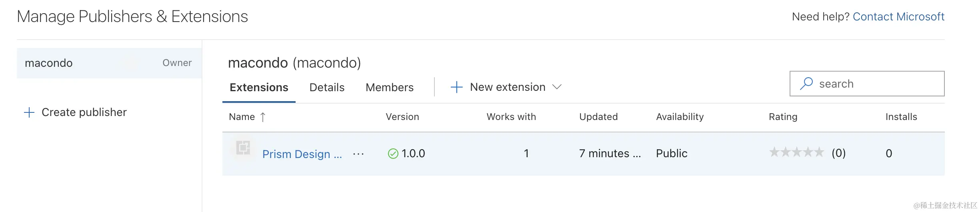The height and width of the screenshot is (212, 980).
Task: Click the plus icon beside Create publisher
Action: [29, 112]
